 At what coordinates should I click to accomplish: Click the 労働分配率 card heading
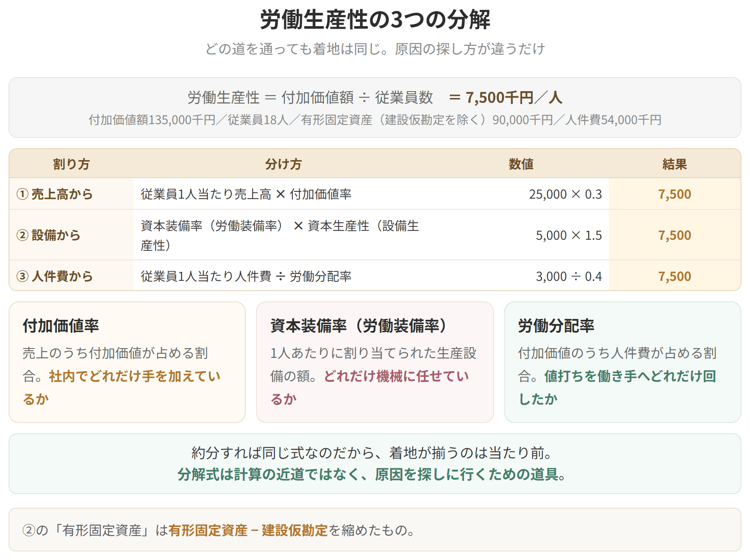(x=556, y=326)
